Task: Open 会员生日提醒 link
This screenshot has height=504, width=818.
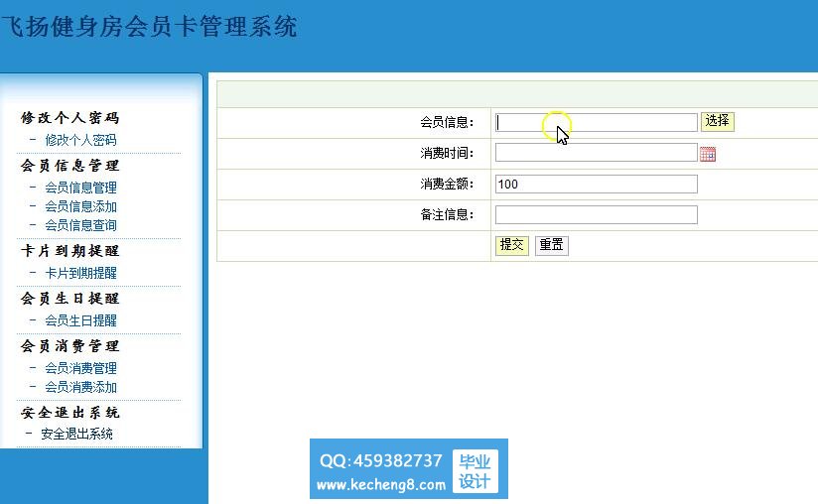Action: click(x=80, y=320)
